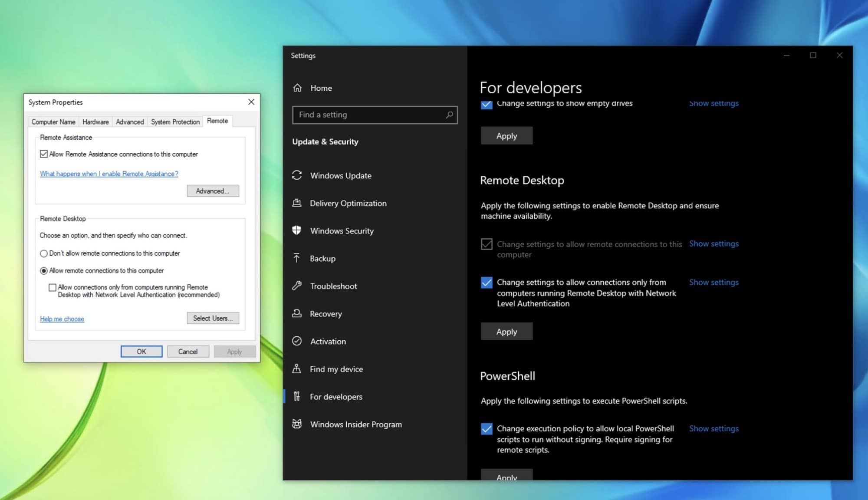Open Delivery Optimization page

(348, 203)
